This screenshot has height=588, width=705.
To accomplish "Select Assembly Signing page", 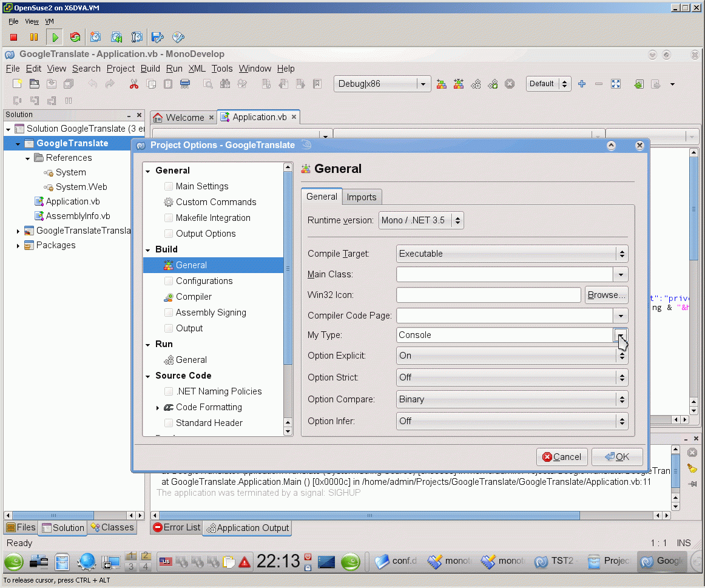I will [211, 313].
